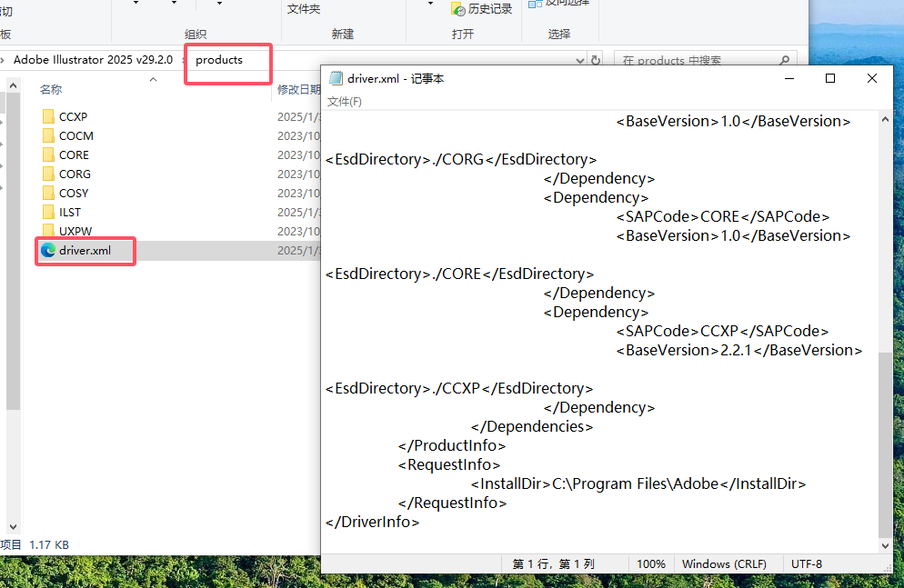The height and width of the screenshot is (588, 904).
Task: Click the COSY folder icon
Action: point(49,193)
